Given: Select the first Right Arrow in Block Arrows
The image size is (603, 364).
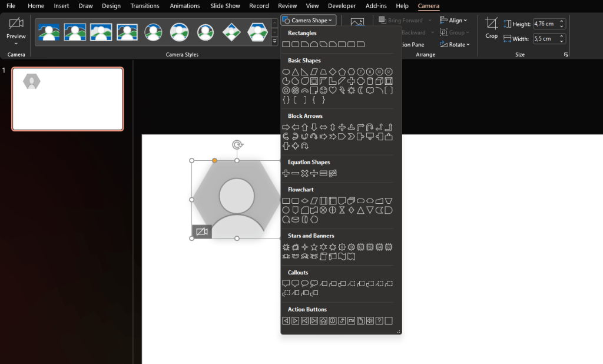Looking at the screenshot, I should [x=286, y=127].
